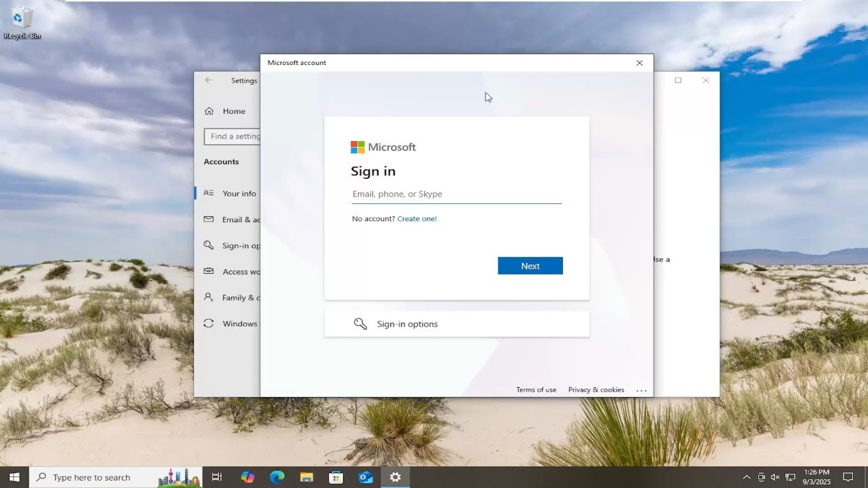Click the Access work briefcase icon

[x=209, y=272]
